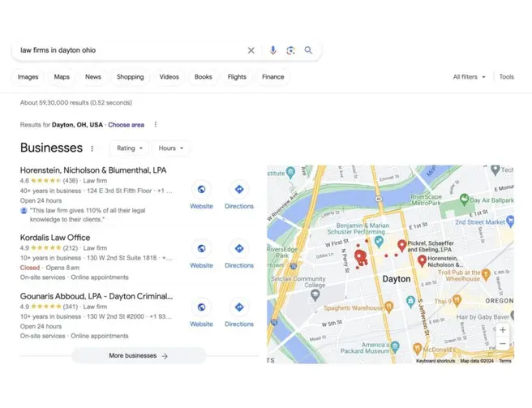The image size is (532, 408).
Task: Open Gounaris Abboud, LPA listing
Action: [x=97, y=296]
